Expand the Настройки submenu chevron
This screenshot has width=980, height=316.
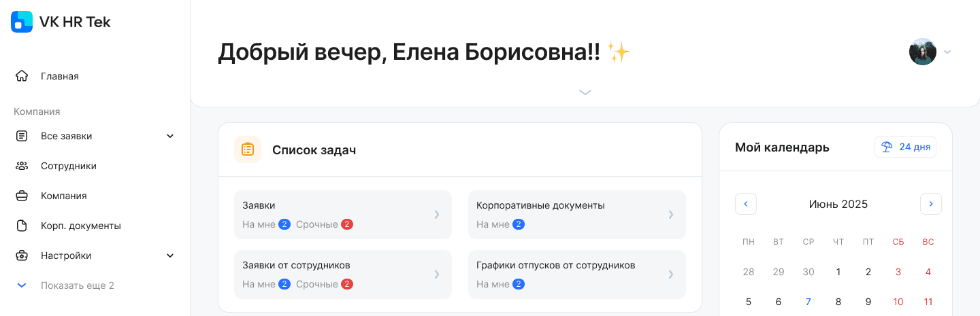click(170, 256)
